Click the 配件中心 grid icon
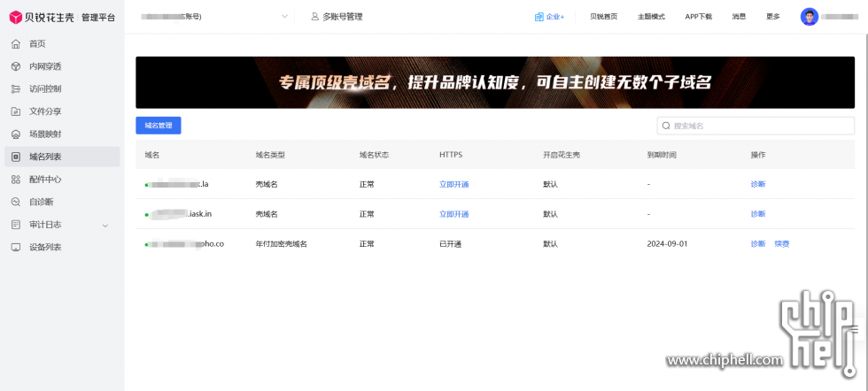The width and height of the screenshot is (868, 391). 16,180
